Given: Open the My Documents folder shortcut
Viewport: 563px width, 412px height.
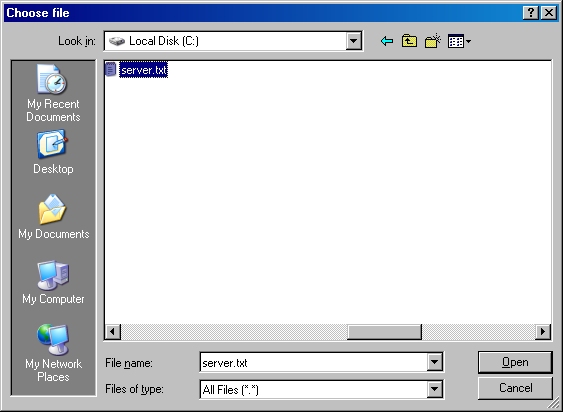Looking at the screenshot, I should [53, 217].
